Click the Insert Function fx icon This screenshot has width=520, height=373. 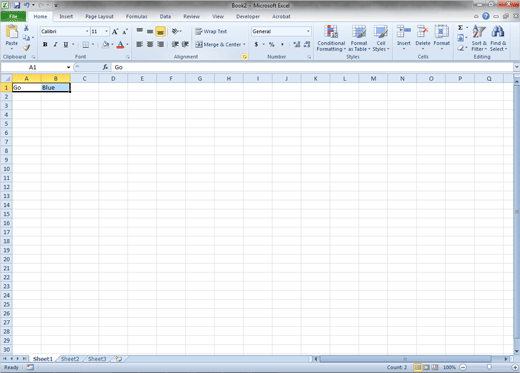tap(105, 67)
